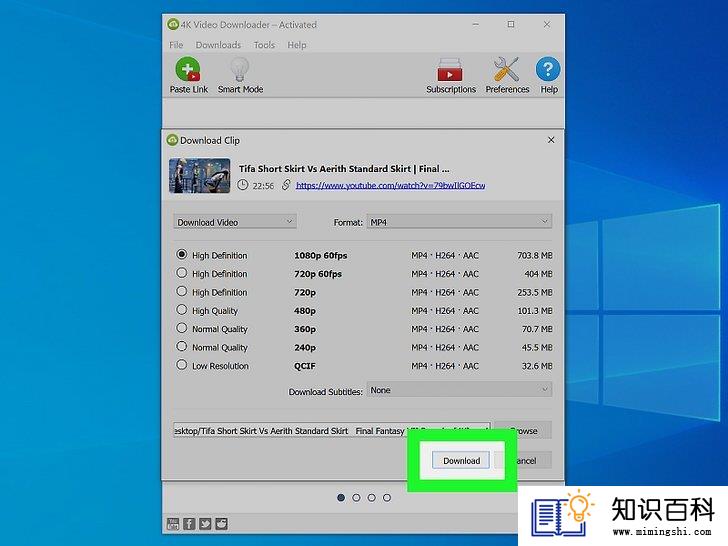Click the 45.5 MB file size
The height and width of the screenshot is (546, 728).
click(537, 347)
